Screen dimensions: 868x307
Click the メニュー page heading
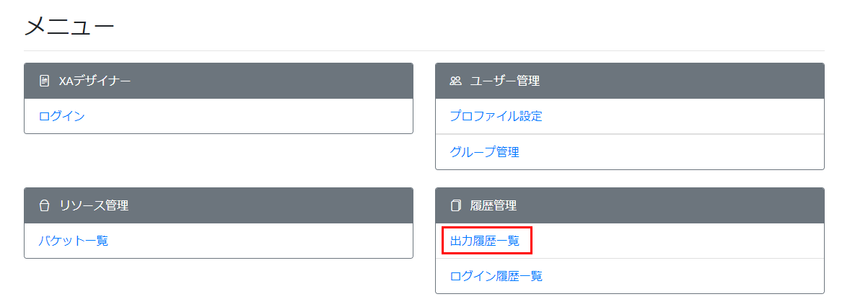70,27
